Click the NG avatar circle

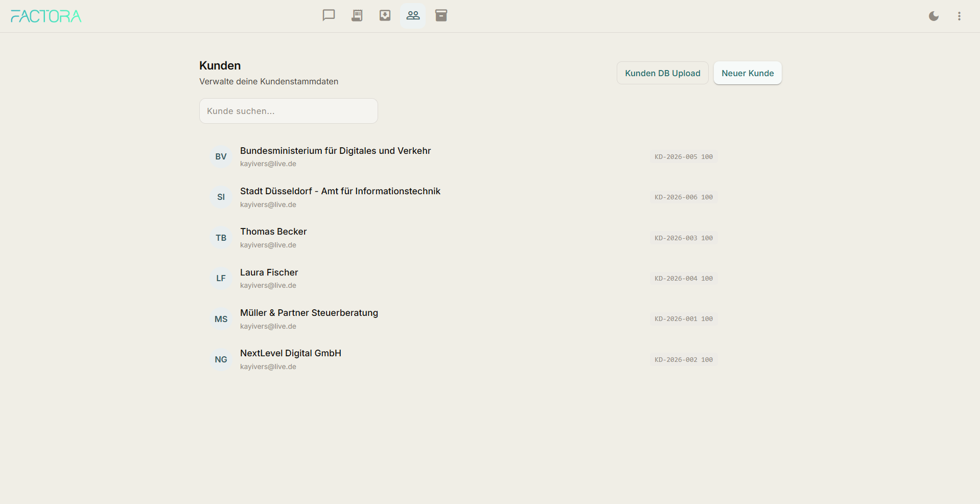tap(221, 359)
